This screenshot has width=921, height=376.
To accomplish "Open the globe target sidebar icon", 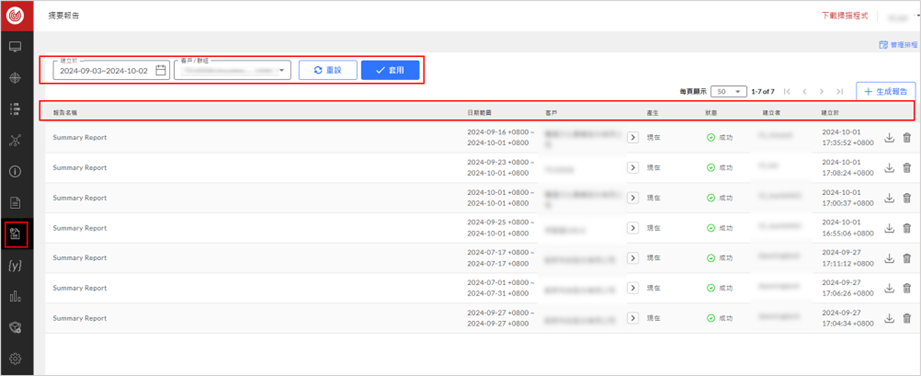I will [x=16, y=78].
